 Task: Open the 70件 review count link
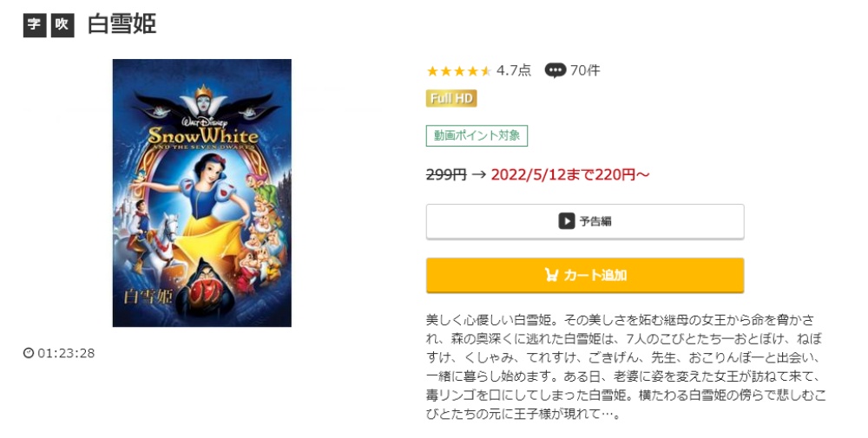tap(584, 70)
